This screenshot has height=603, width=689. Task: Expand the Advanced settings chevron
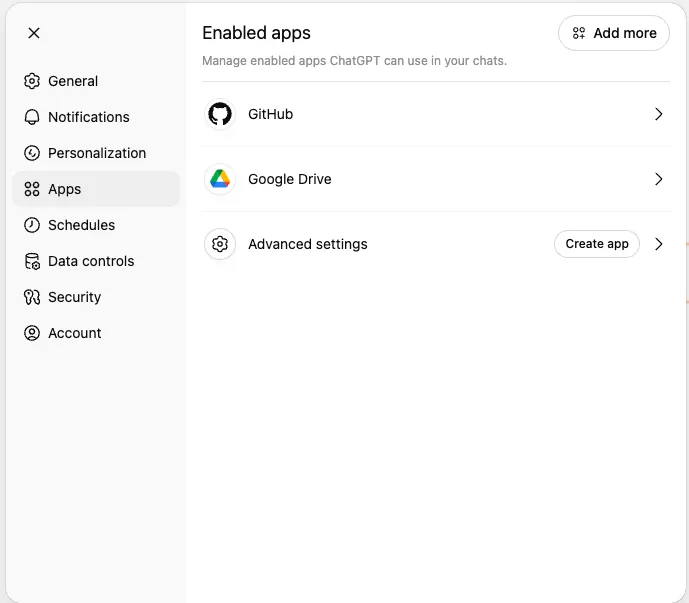coord(658,244)
